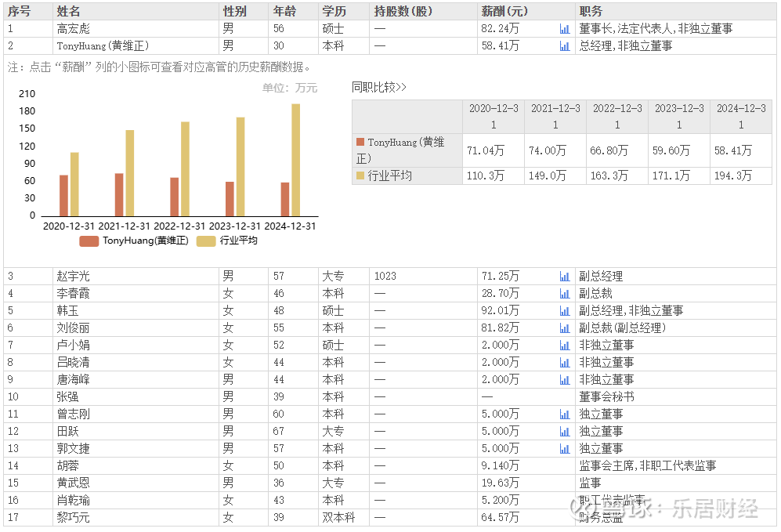
Task: Select the name 韩玉
Action: pyautogui.click(x=67, y=311)
